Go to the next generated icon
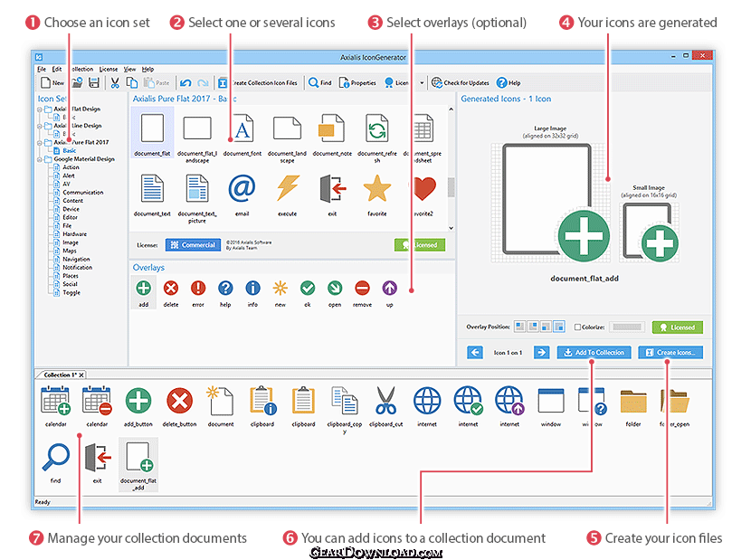This screenshot has width=751, height=560. coord(541,353)
